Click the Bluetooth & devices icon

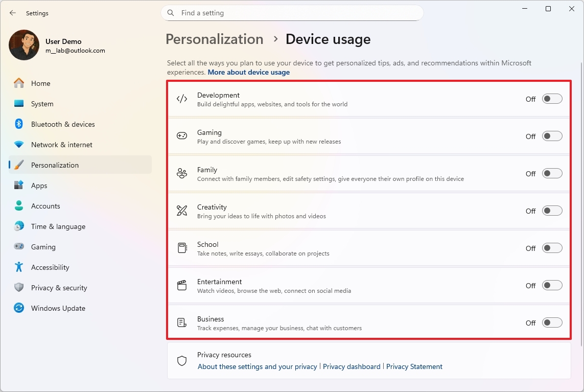(19, 124)
